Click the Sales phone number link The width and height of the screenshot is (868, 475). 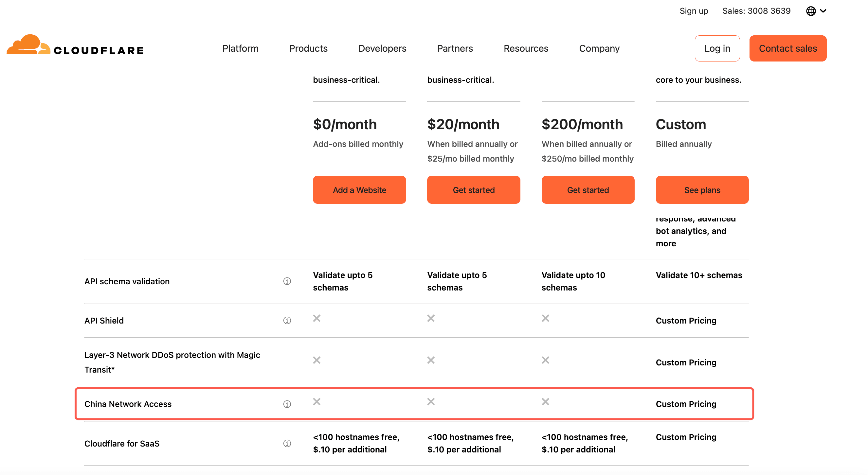pyautogui.click(x=756, y=11)
